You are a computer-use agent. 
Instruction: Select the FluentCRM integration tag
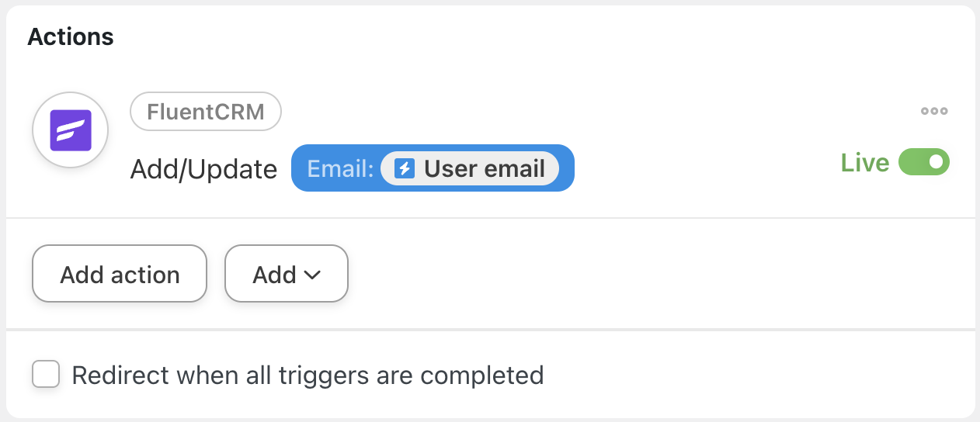205,112
